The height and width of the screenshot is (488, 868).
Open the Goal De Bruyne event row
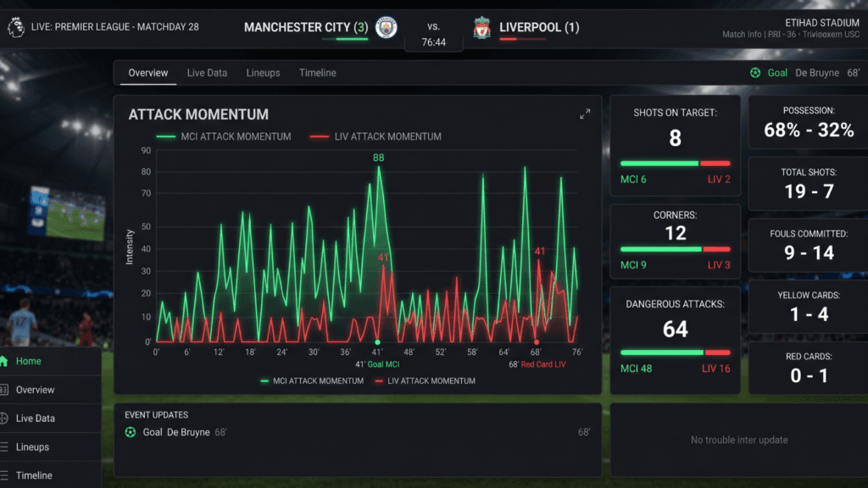tap(358, 432)
